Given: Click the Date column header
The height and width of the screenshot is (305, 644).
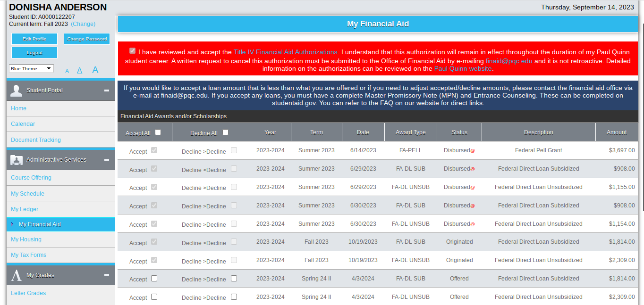Looking at the screenshot, I should [x=363, y=132].
